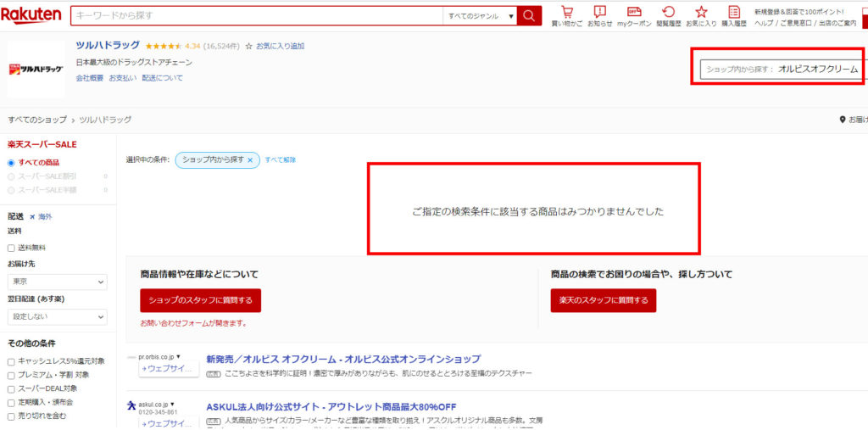Screen dimensions: 868x430
Task: Check プレミアム・学割 対象
Action: (11, 376)
